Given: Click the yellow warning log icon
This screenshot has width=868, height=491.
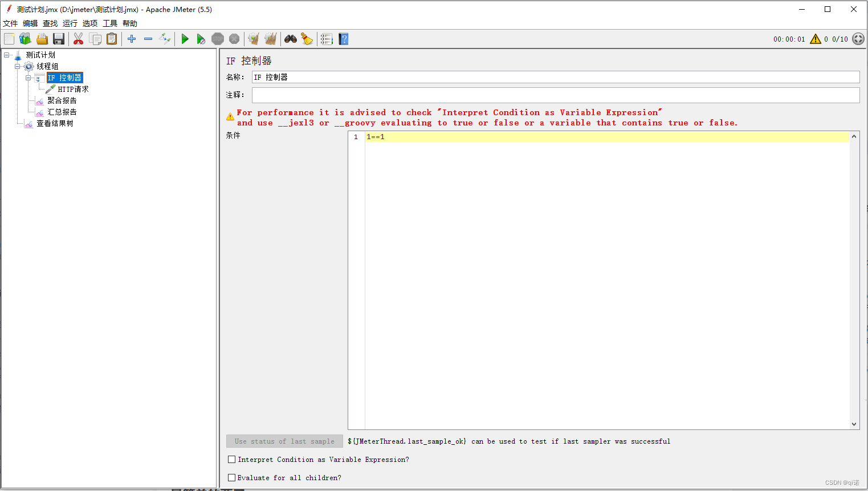Looking at the screenshot, I should tap(816, 39).
